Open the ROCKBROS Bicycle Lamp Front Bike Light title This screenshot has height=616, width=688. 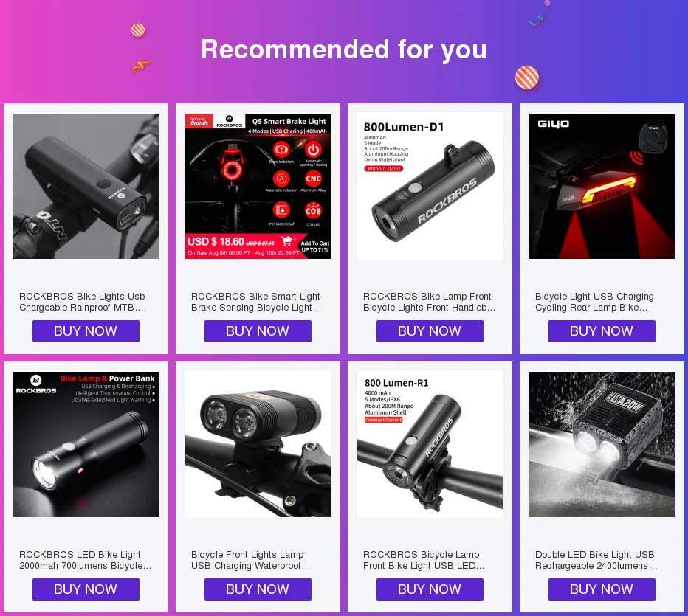click(x=424, y=560)
